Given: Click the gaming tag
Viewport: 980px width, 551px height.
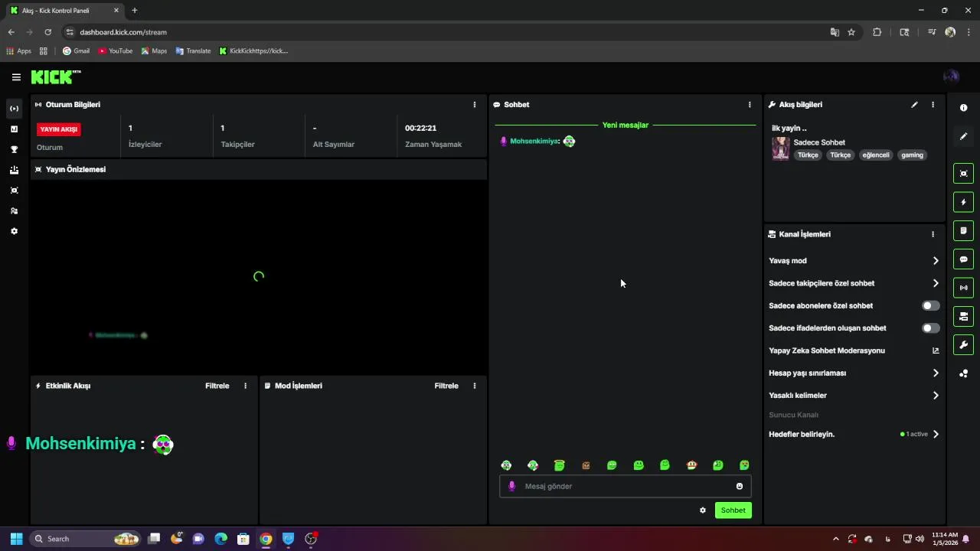Looking at the screenshot, I should click(x=912, y=155).
